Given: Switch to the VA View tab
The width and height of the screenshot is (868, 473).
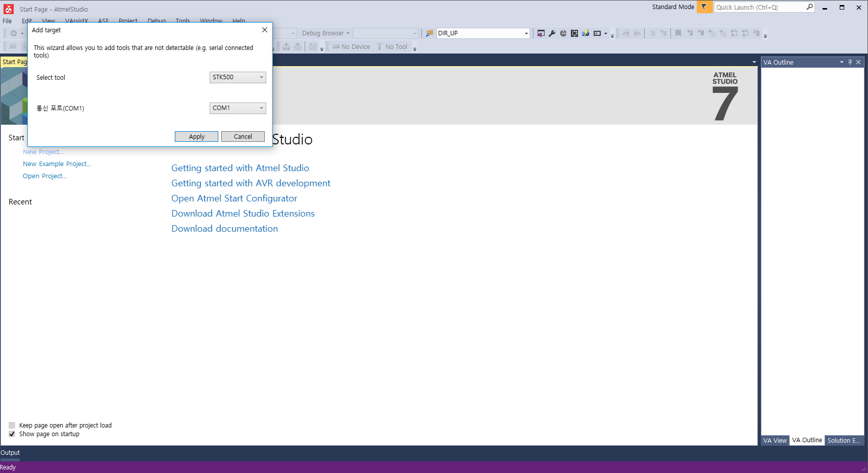Looking at the screenshot, I should 775,440.
